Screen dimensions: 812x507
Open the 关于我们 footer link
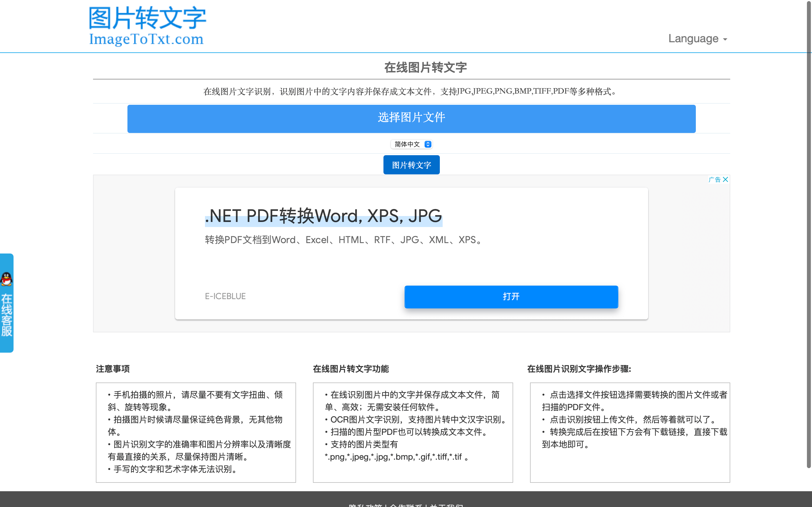(x=446, y=505)
